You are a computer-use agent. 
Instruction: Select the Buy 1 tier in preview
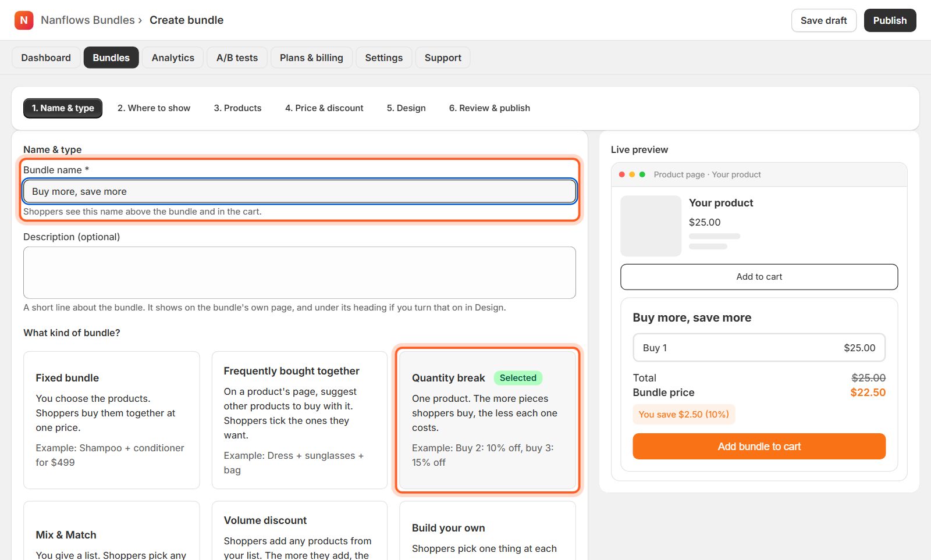click(x=759, y=348)
